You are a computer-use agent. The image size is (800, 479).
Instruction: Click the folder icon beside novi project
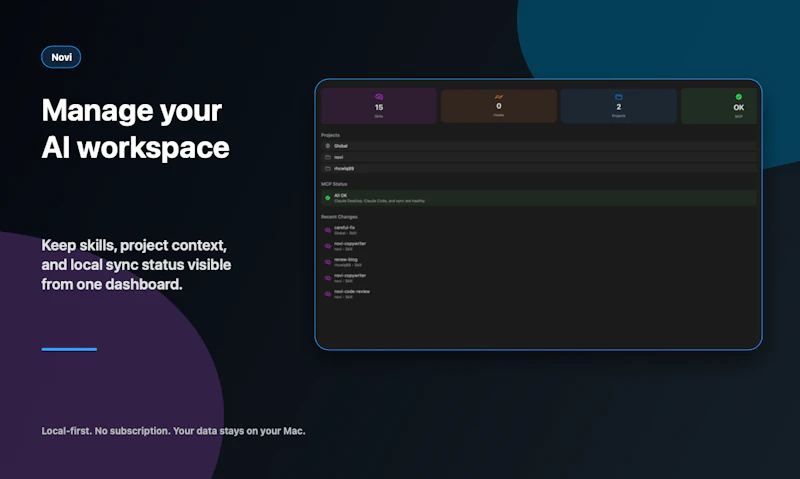pos(328,157)
